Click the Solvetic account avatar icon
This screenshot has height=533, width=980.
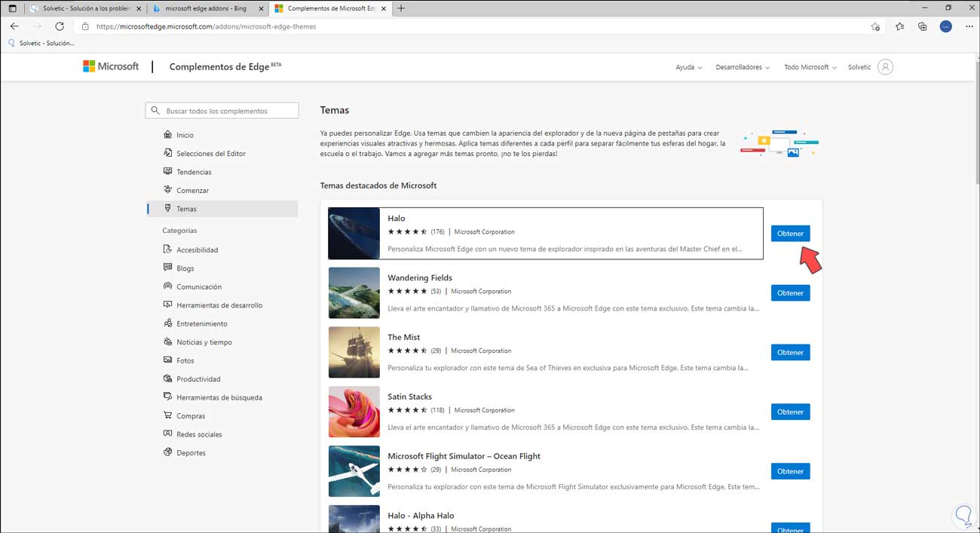pyautogui.click(x=886, y=67)
